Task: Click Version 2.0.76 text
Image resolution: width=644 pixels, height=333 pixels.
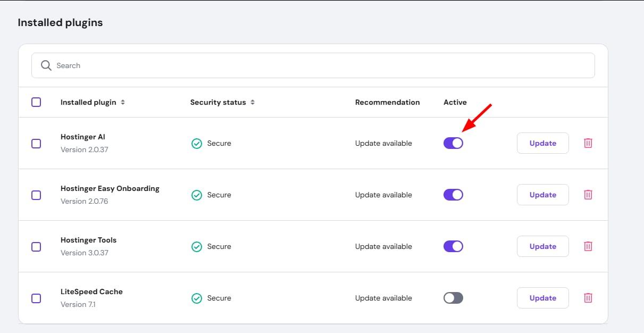Action: (85, 201)
